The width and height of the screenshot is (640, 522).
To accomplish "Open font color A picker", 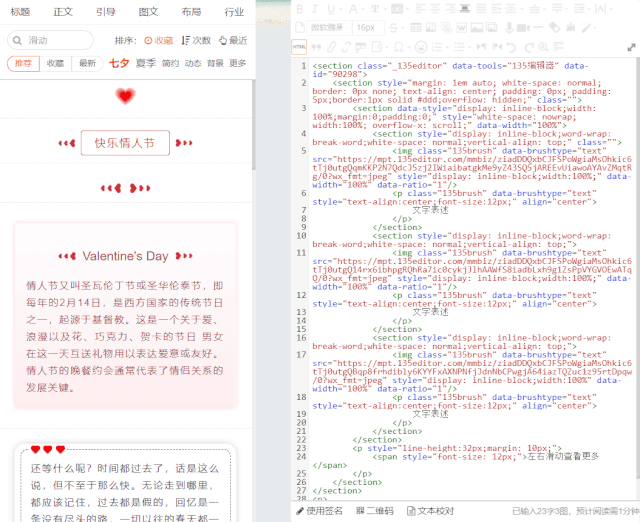I will (353, 9).
